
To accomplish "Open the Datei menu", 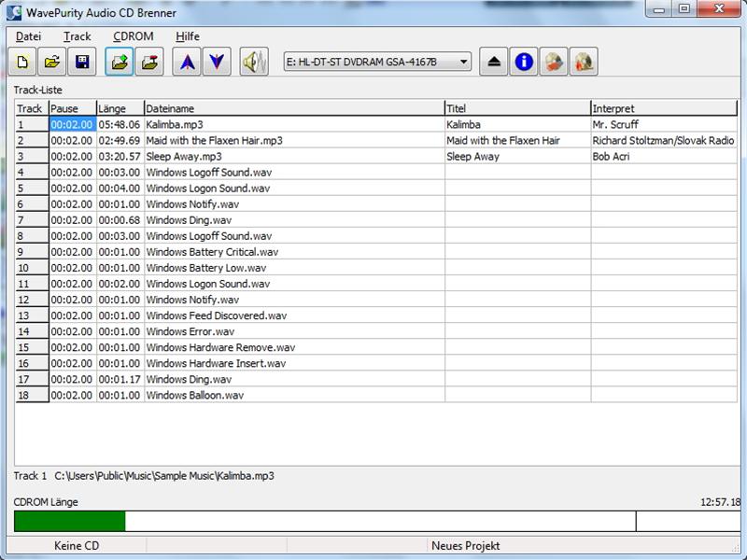I will [x=29, y=36].
